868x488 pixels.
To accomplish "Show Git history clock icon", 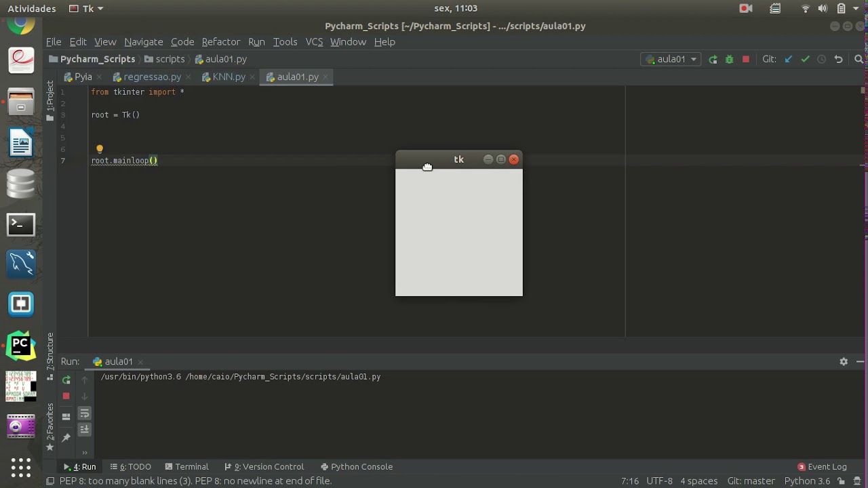I will click(x=822, y=60).
